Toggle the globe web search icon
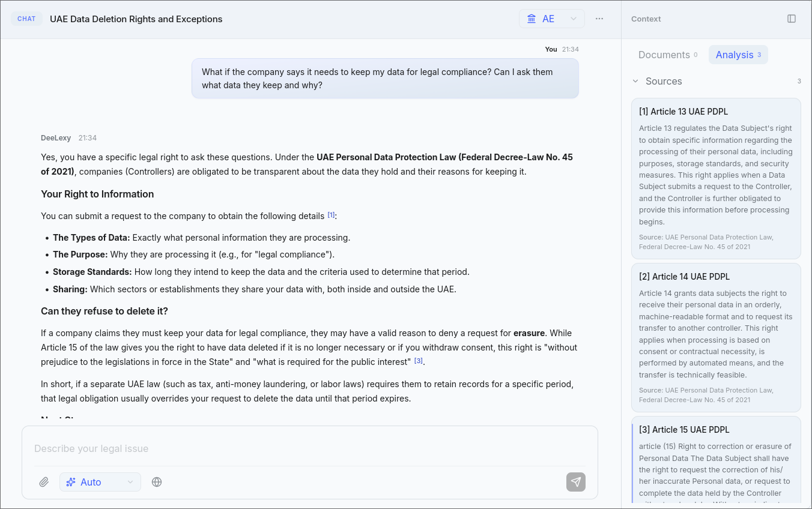812x509 pixels. (x=157, y=482)
